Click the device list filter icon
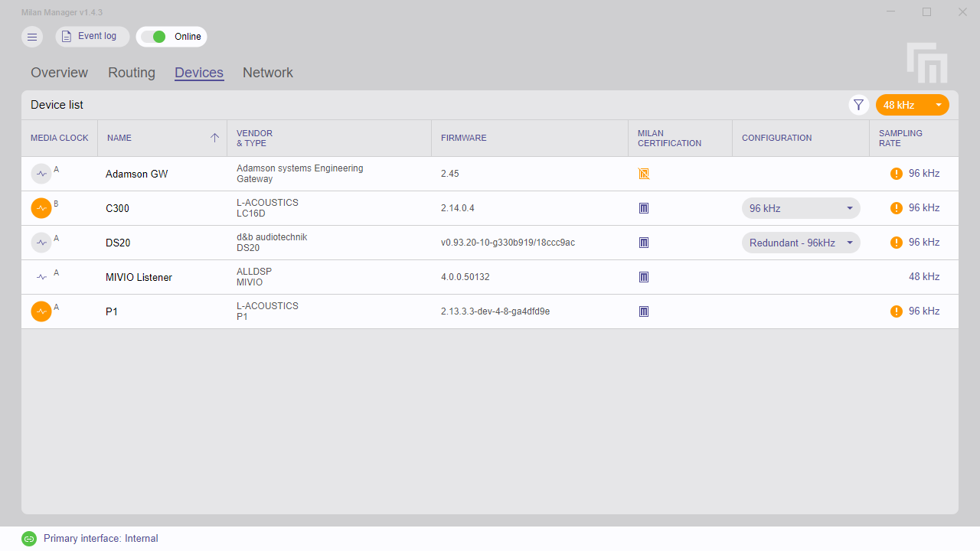Image resolution: width=980 pixels, height=551 pixels. (x=858, y=105)
